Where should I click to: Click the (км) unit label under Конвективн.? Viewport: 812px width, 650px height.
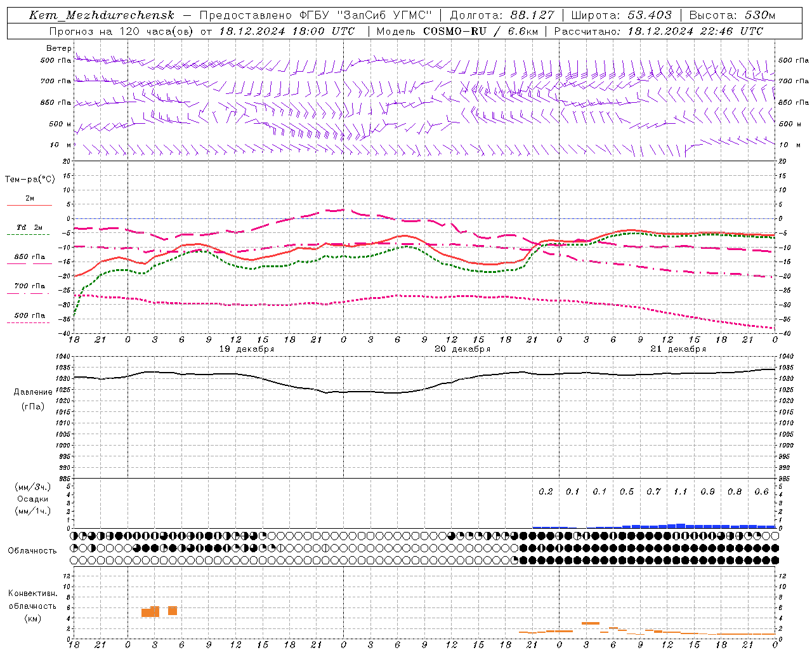(x=32, y=618)
